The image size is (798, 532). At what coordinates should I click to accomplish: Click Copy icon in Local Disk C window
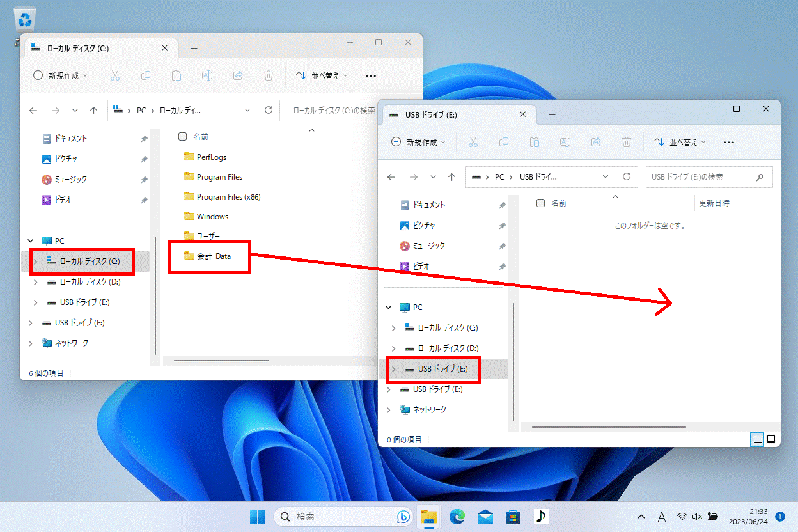tap(146, 75)
